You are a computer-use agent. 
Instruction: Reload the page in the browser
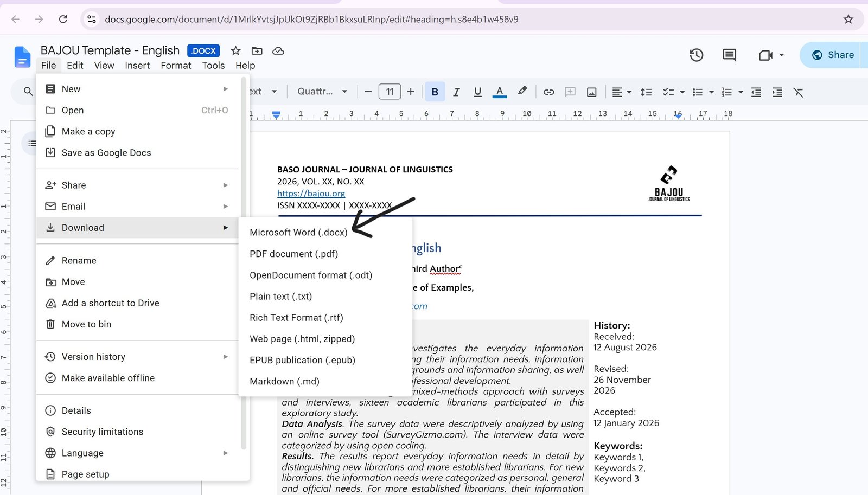click(x=63, y=19)
